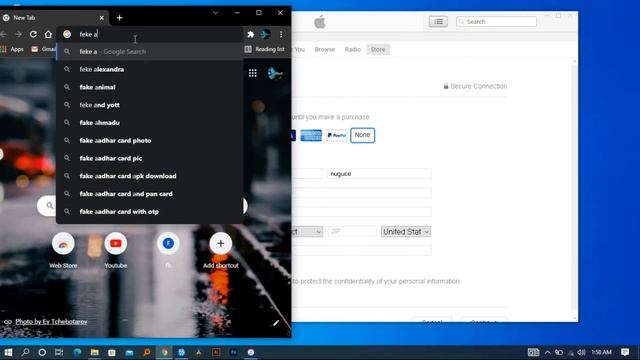Switch to iTunes Browse tab
640x360 pixels.
(x=324, y=49)
